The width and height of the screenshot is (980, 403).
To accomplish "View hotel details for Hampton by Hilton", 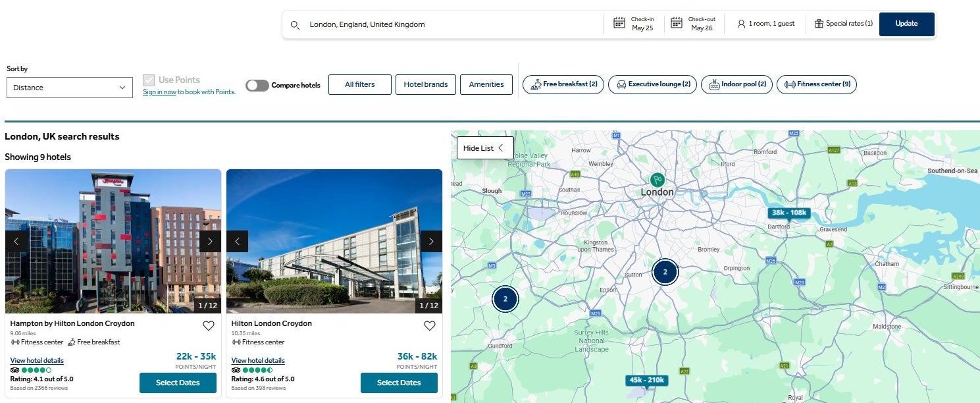I will click(37, 360).
